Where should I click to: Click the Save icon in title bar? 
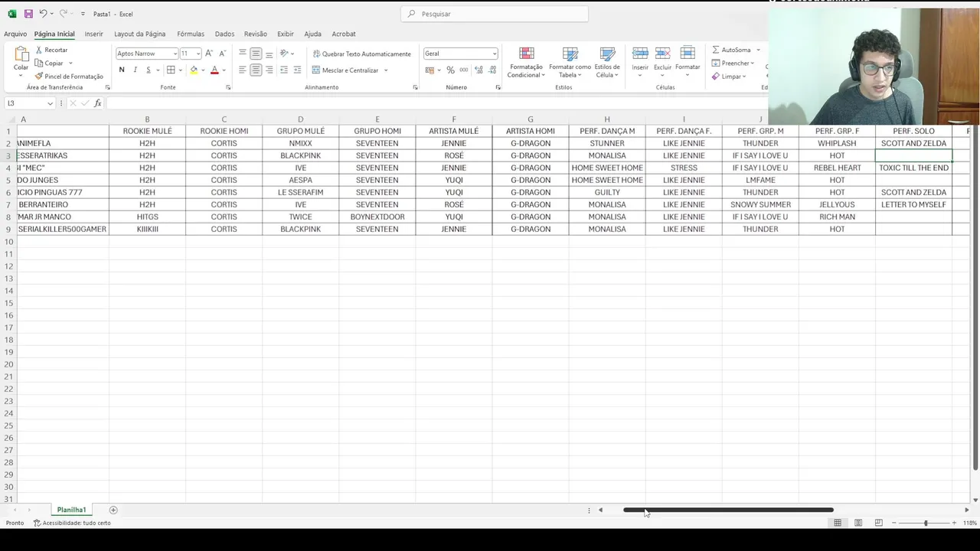[28, 14]
